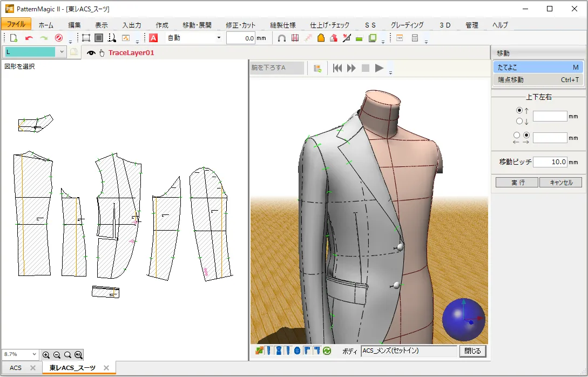
Task: Open the 3D menu tab
Action: [x=445, y=25]
